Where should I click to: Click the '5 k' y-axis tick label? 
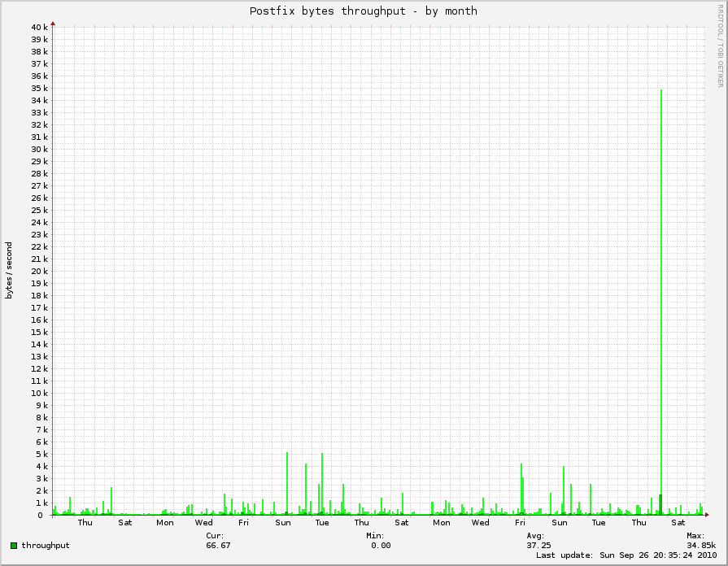[41, 454]
